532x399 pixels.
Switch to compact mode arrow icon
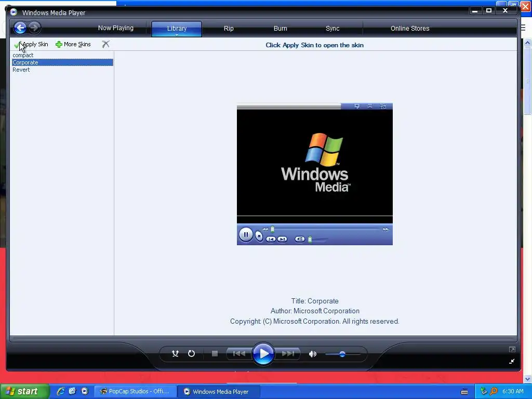[512, 362]
